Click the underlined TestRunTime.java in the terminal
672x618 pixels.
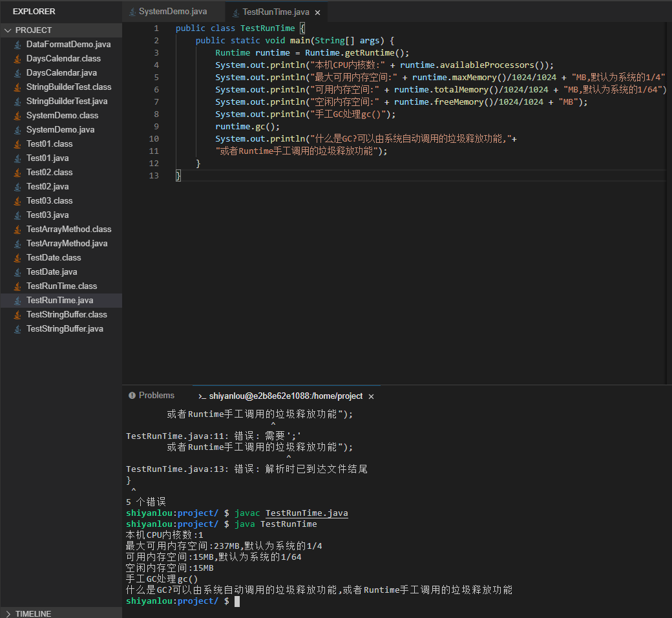coord(306,513)
